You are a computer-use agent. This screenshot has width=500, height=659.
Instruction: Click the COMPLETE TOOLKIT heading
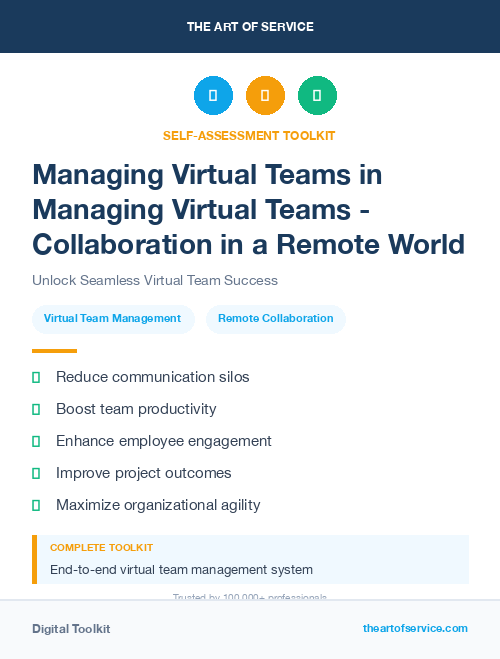point(101,548)
